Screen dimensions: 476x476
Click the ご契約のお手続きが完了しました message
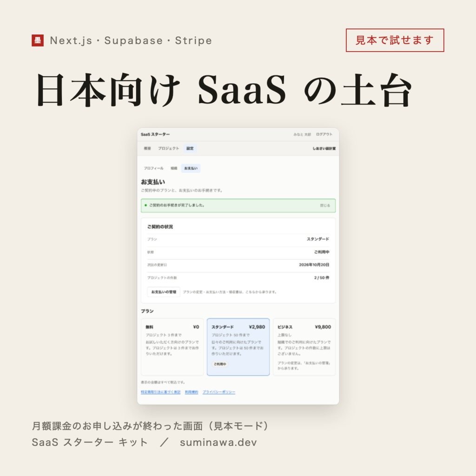177,205
